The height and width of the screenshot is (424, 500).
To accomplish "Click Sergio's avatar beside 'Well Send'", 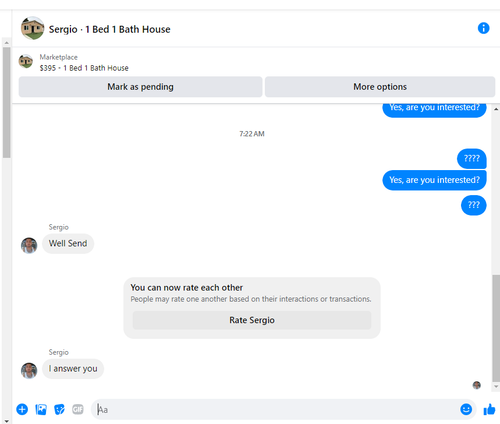I will point(29,245).
